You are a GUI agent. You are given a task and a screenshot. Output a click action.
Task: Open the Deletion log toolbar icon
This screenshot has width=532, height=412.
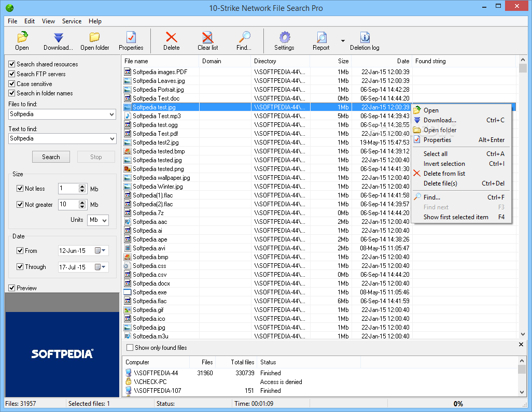pyautogui.click(x=365, y=37)
